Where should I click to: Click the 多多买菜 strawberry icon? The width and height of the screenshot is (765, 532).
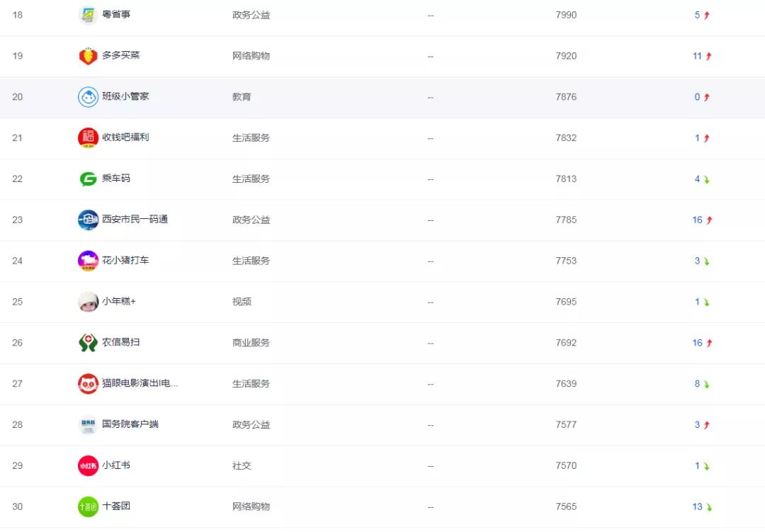[88, 56]
